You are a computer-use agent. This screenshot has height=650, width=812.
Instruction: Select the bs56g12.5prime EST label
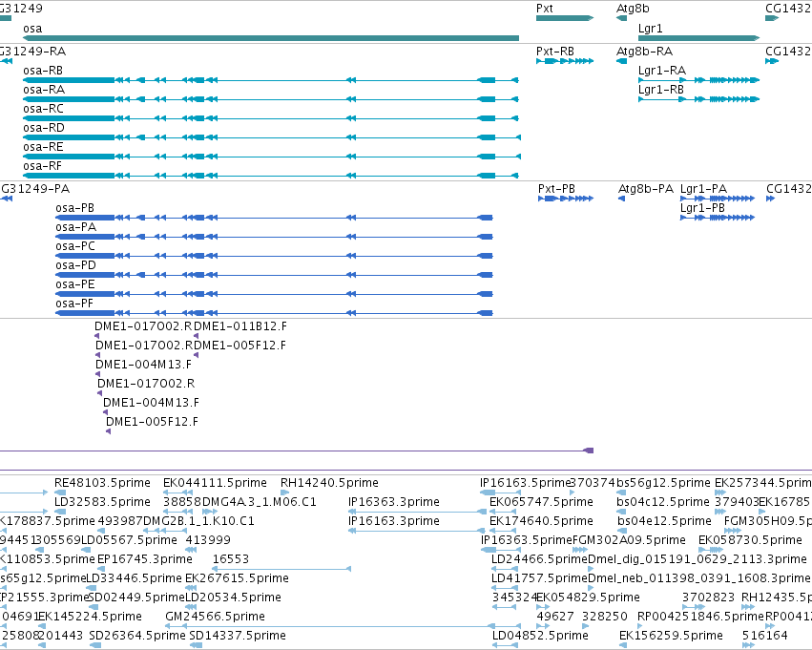[x=663, y=483]
